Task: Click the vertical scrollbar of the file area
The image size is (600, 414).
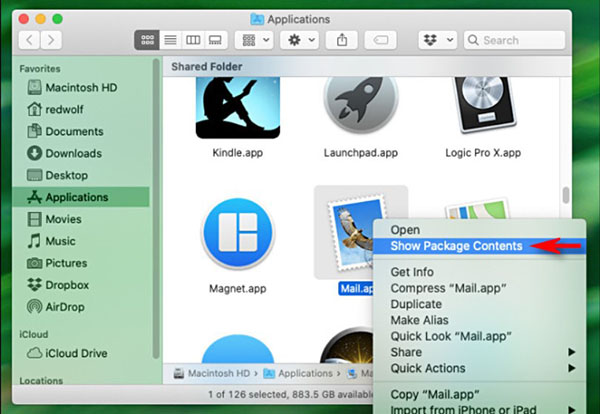Action: [566, 195]
